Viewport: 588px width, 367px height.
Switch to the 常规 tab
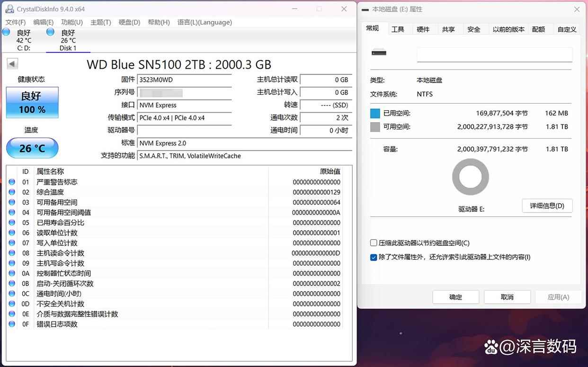point(373,28)
